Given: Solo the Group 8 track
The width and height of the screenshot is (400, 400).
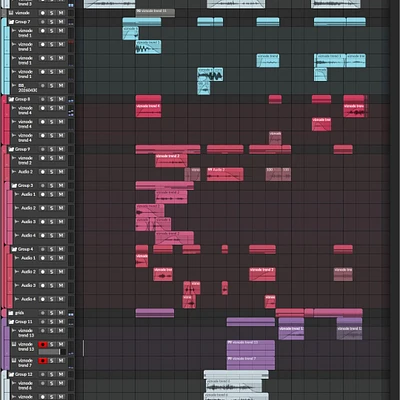Looking at the screenshot, I should (52, 99).
